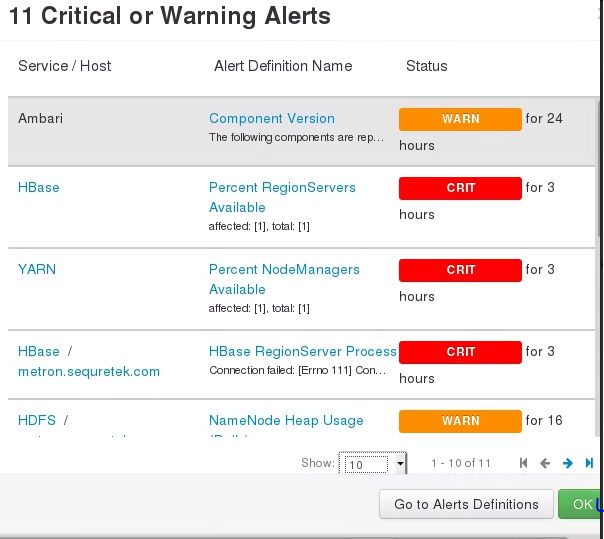Open the Show rows-per-page dropdown
Viewport: 604px width, 539px height.
tap(374, 464)
